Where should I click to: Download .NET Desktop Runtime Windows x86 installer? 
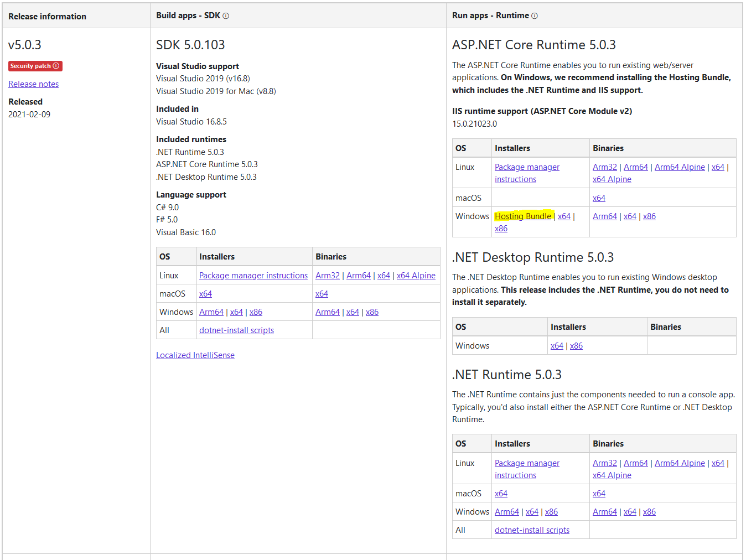tap(576, 346)
